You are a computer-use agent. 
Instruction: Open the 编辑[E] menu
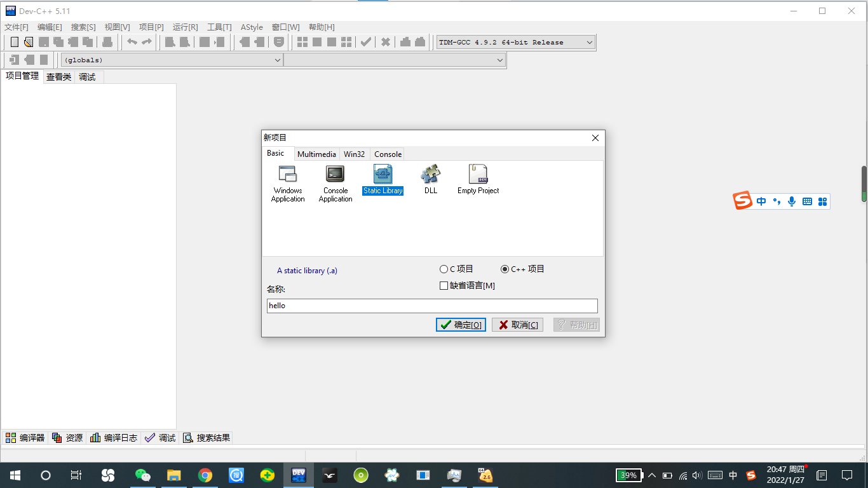tap(50, 27)
